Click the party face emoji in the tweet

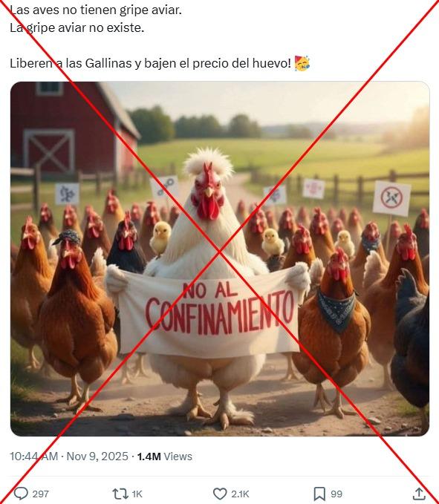(x=302, y=63)
